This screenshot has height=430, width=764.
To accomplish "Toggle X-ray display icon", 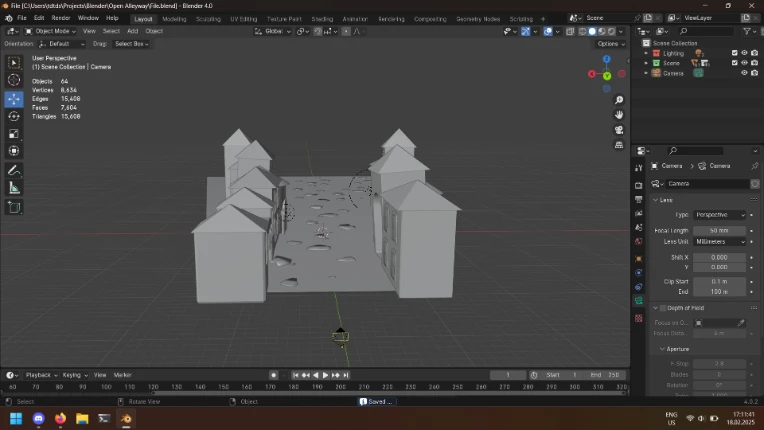I will pos(570,31).
